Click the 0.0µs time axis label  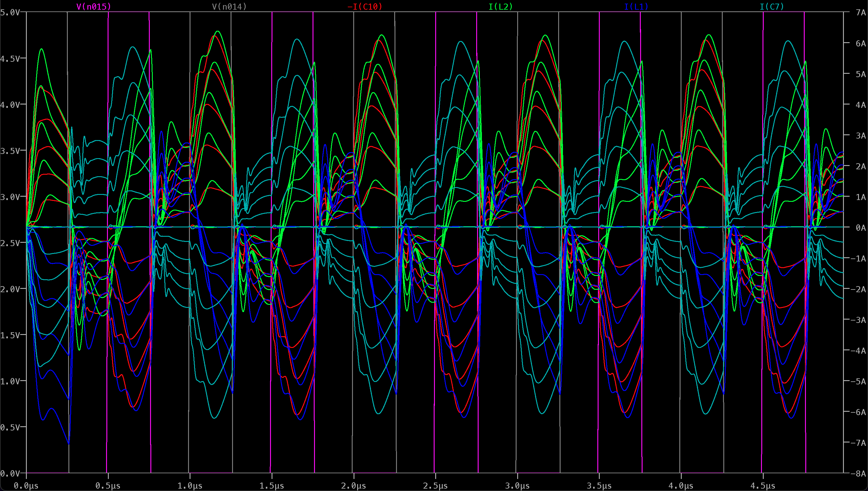pyautogui.click(x=26, y=486)
